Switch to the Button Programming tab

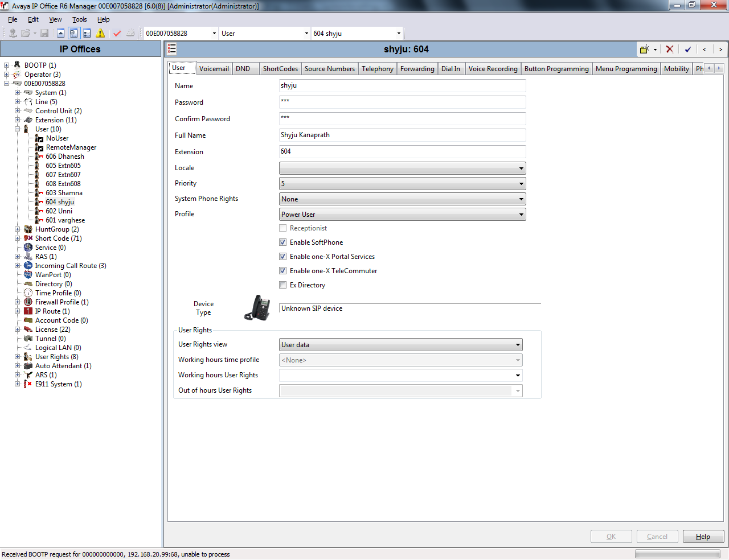pos(556,69)
